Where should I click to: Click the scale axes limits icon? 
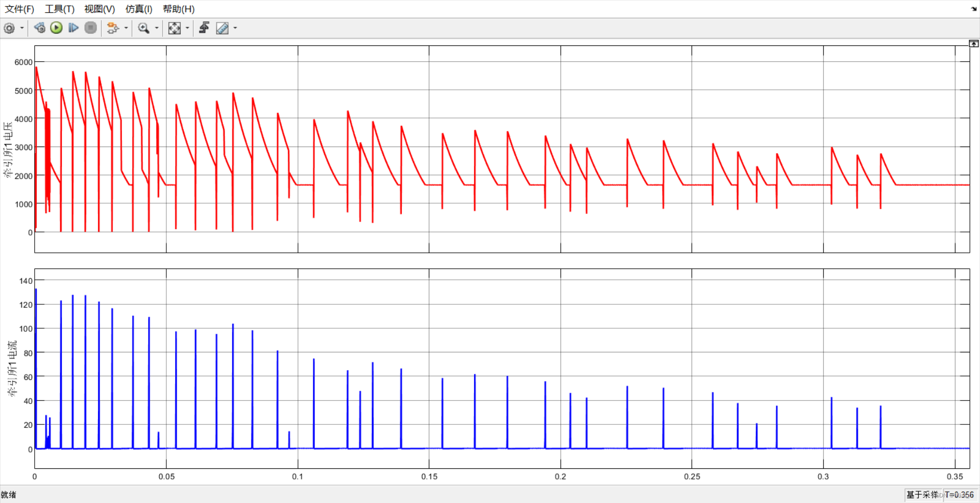coord(175,28)
